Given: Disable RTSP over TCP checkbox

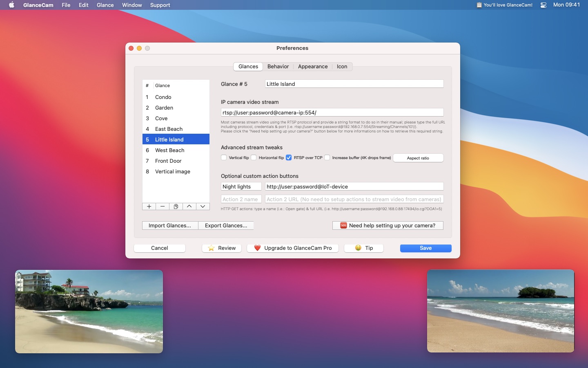Looking at the screenshot, I should pyautogui.click(x=289, y=157).
